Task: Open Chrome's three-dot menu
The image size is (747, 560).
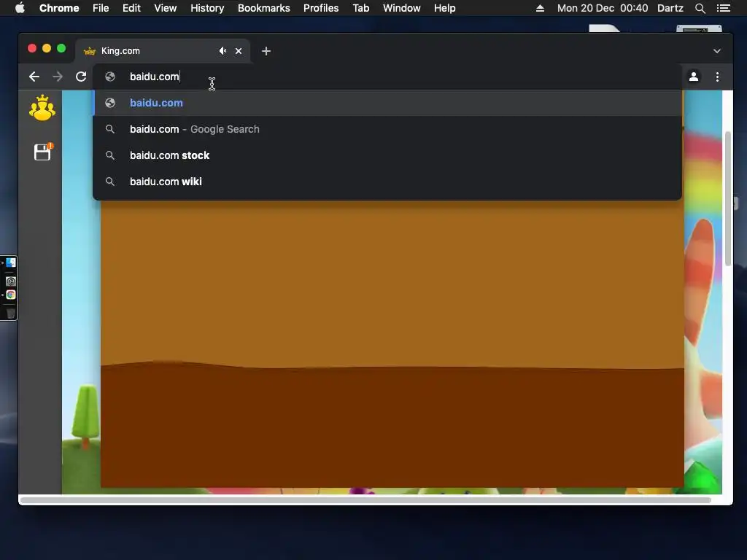Action: [x=718, y=77]
